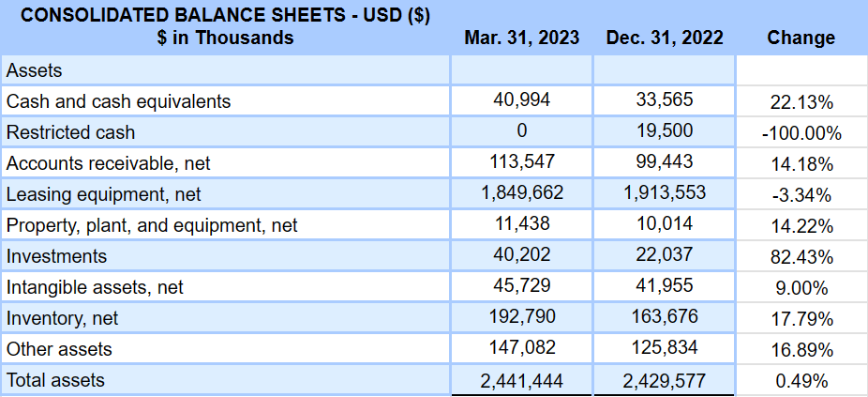The image size is (868, 397).
Task: Select cell with value 40,994
Action: 521,101
